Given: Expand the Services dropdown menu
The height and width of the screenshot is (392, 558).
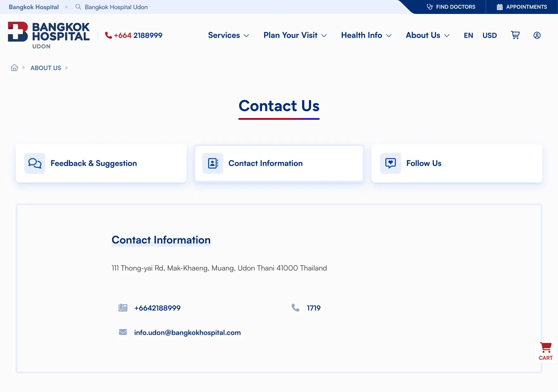Looking at the screenshot, I should coord(228,35).
